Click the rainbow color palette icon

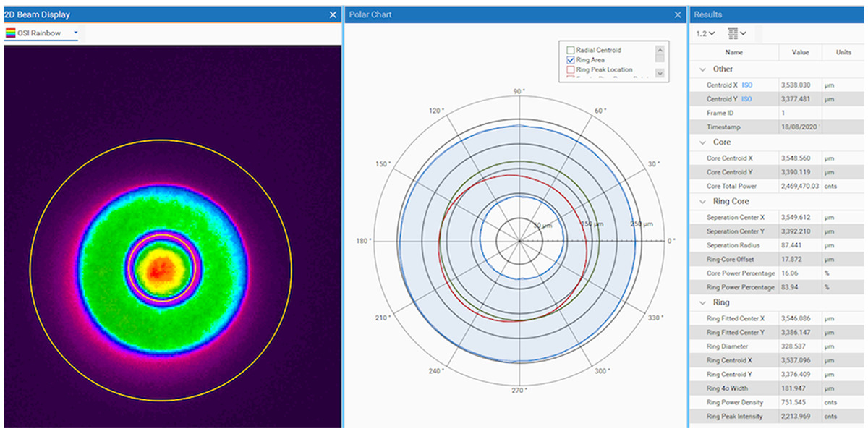(x=11, y=33)
